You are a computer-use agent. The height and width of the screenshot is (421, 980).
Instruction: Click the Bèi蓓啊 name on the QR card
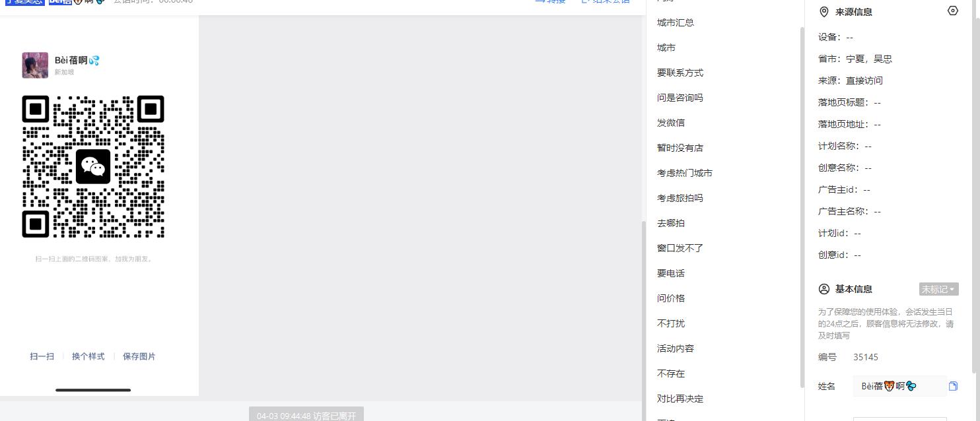point(77,60)
